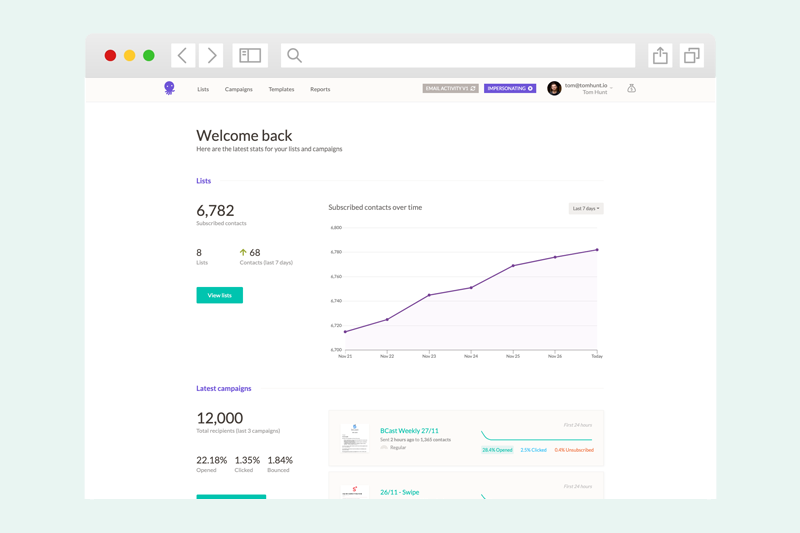
Task: Click the 28.4% Opened stat
Action: [x=497, y=450]
